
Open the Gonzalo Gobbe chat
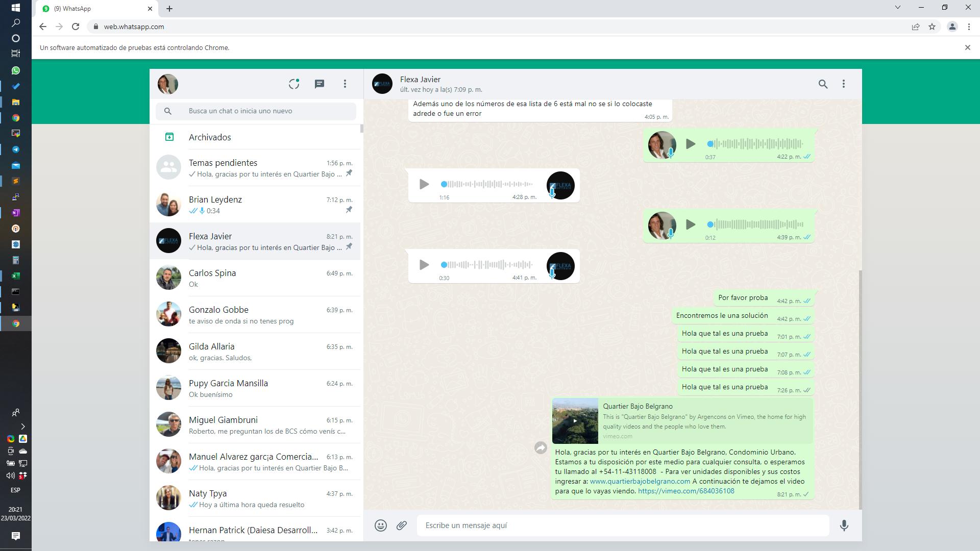(x=255, y=315)
